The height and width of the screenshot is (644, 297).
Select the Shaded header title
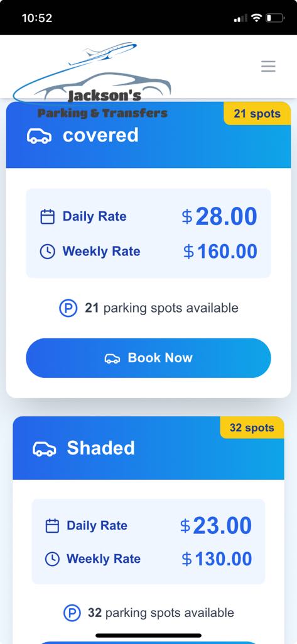point(100,448)
